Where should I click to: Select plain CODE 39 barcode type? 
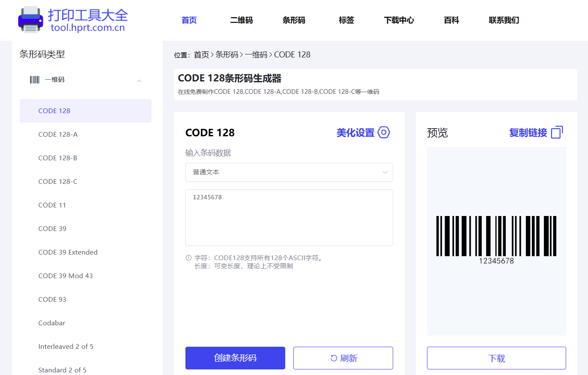pyautogui.click(x=86, y=228)
